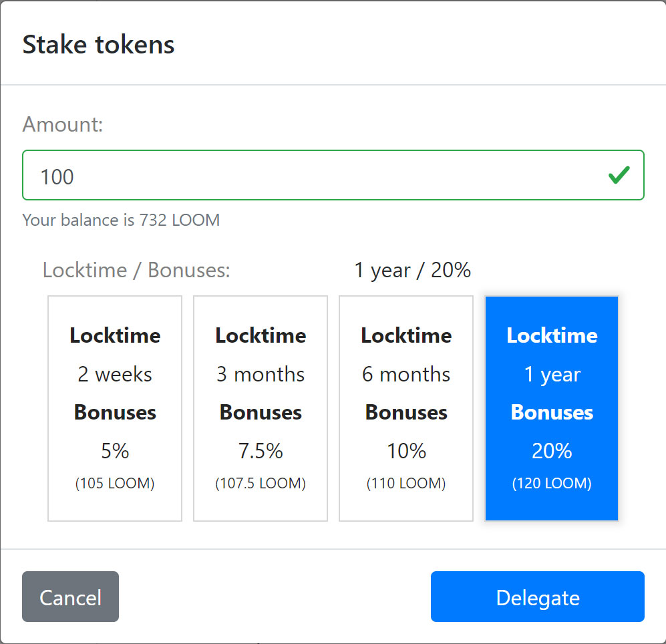Click the (120 LOOM) payout text
This screenshot has width=666, height=644.
552,484
